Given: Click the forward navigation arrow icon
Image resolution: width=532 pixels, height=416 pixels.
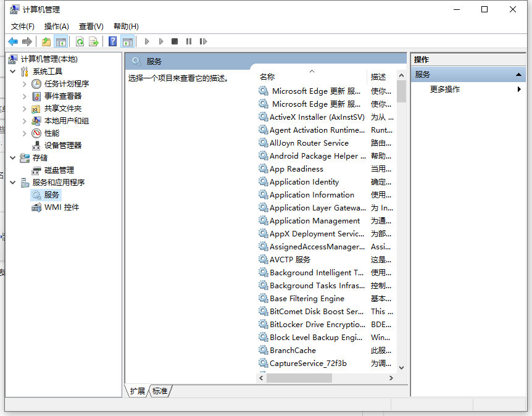Looking at the screenshot, I should 26,41.
